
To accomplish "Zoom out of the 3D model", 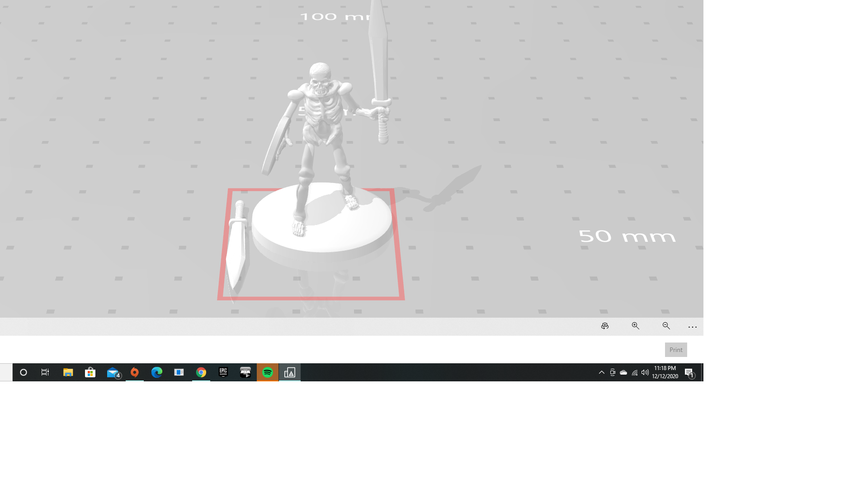I will point(666,326).
